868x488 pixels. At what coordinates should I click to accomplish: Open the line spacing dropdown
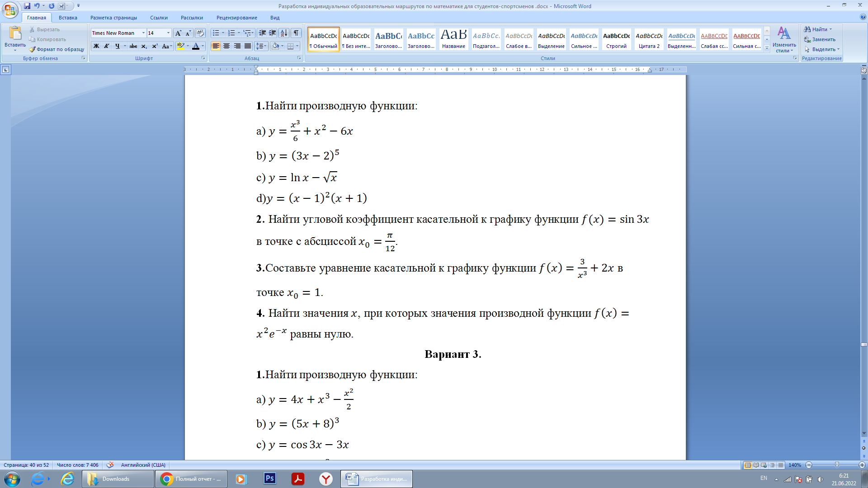point(262,46)
